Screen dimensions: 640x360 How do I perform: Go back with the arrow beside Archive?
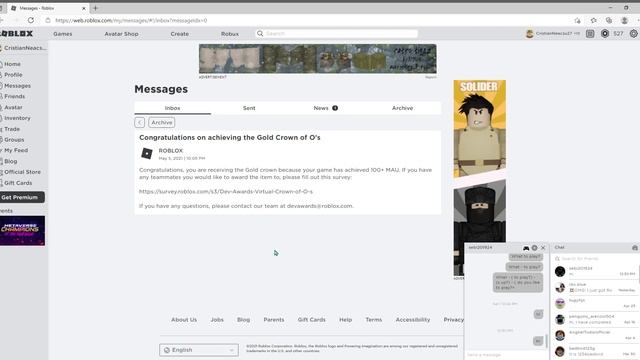(x=140, y=122)
